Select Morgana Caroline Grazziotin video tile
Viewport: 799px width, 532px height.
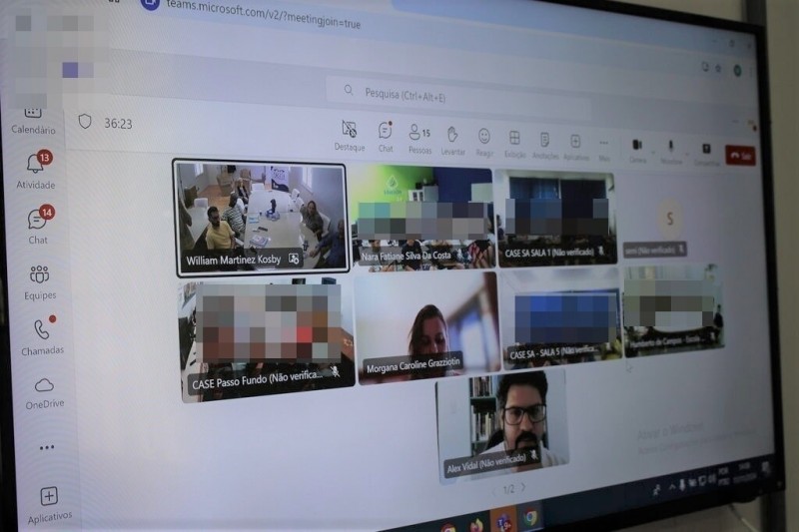coord(428,328)
